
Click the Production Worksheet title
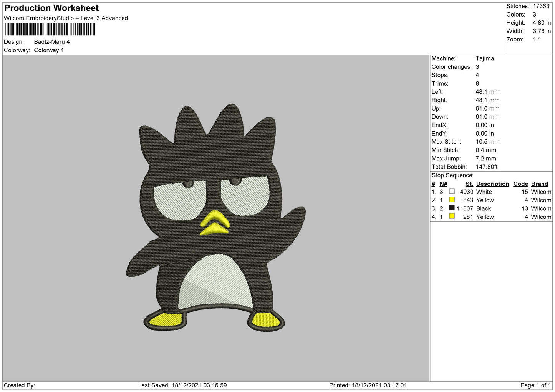click(x=51, y=8)
